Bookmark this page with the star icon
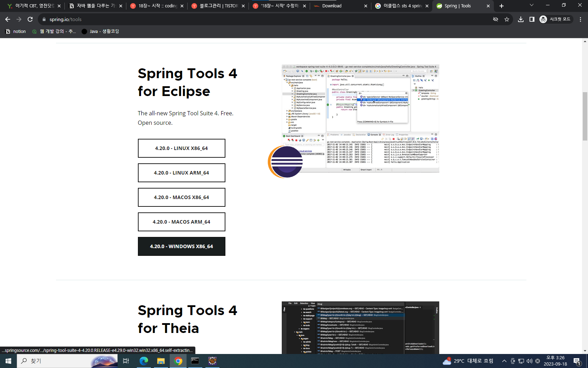This screenshot has height=368, width=588. click(x=507, y=19)
